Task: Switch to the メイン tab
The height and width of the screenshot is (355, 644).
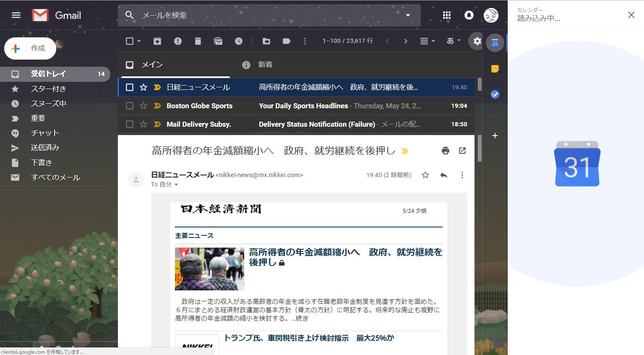Action: [x=175, y=65]
